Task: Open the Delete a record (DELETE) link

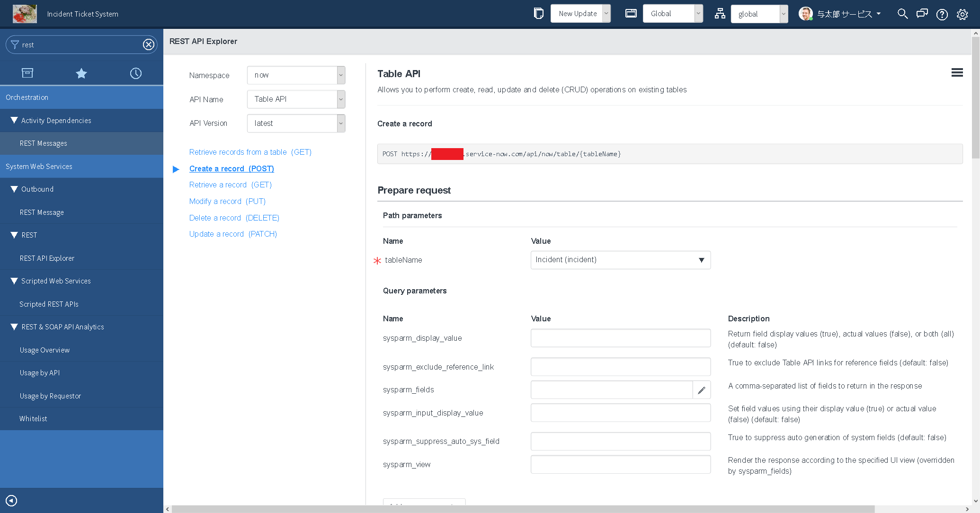Action: coord(234,217)
